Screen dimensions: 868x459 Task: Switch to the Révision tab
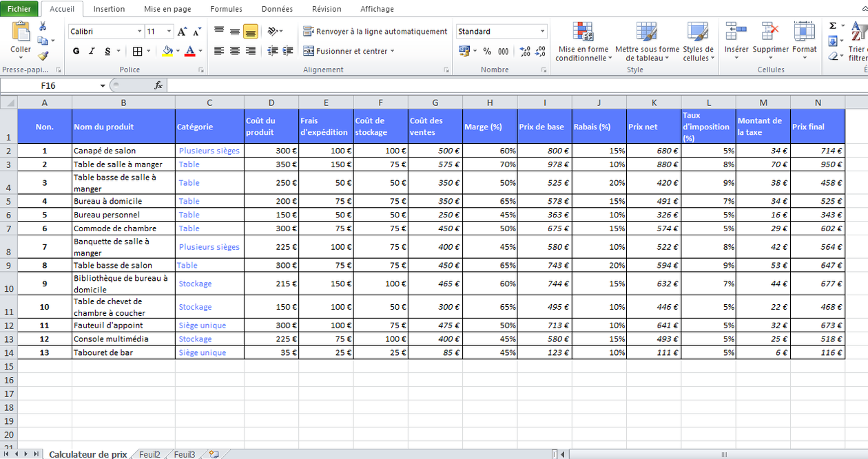[327, 9]
